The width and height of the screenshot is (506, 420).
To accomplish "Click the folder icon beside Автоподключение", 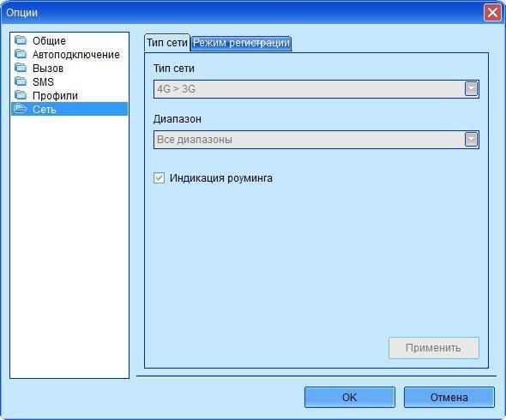I will 21,54.
